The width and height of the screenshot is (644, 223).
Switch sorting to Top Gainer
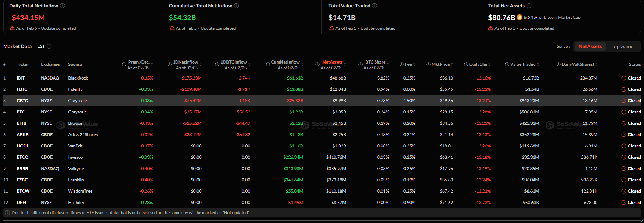[623, 46]
